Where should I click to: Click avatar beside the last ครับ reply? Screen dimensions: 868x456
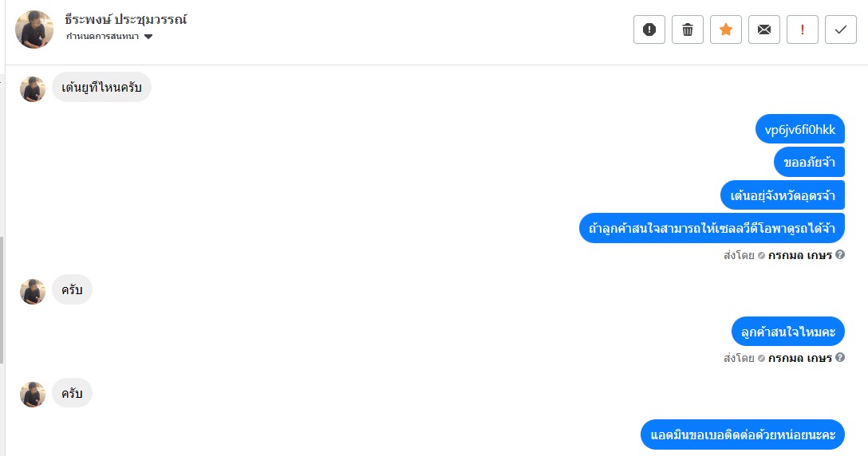click(33, 395)
